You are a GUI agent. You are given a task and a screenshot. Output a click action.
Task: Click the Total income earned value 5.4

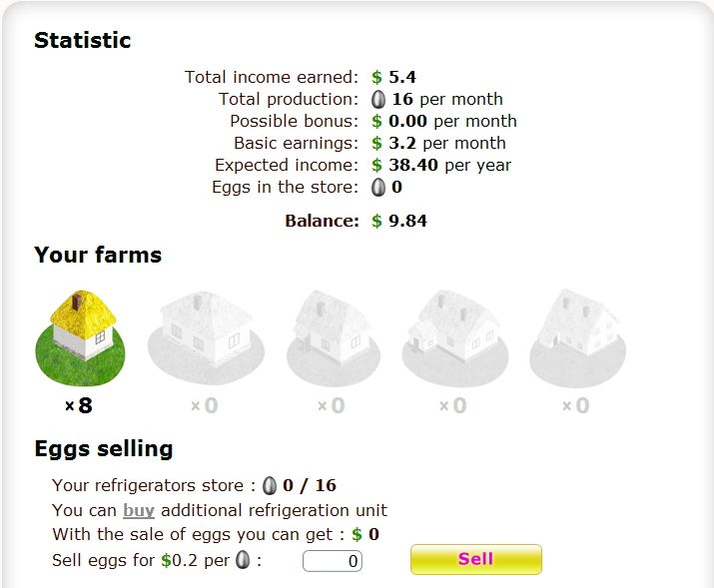coord(402,77)
